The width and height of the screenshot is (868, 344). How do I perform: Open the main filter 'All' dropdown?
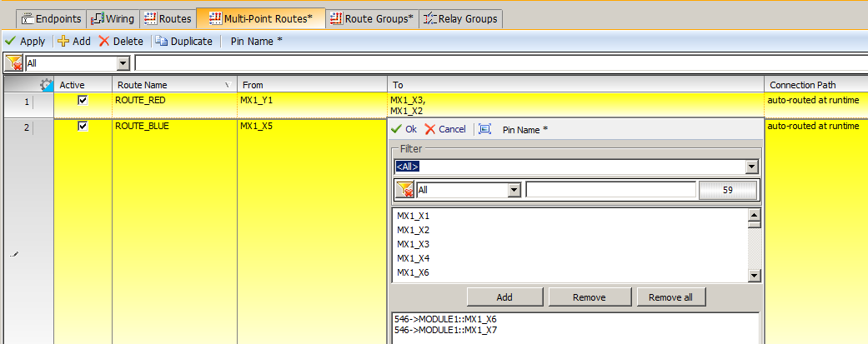point(123,63)
